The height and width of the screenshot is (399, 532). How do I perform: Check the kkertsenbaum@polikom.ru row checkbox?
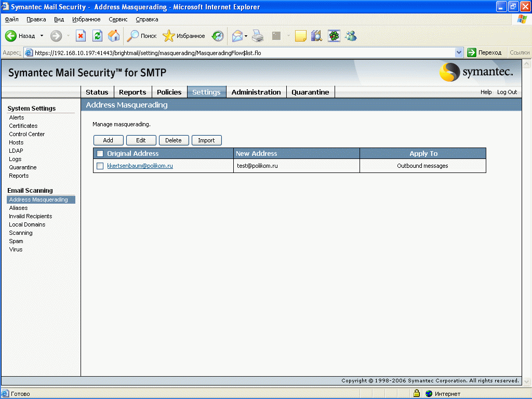coord(100,166)
